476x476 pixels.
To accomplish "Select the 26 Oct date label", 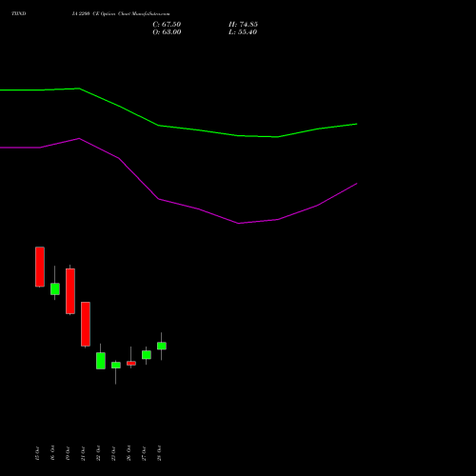I will (129, 453).
